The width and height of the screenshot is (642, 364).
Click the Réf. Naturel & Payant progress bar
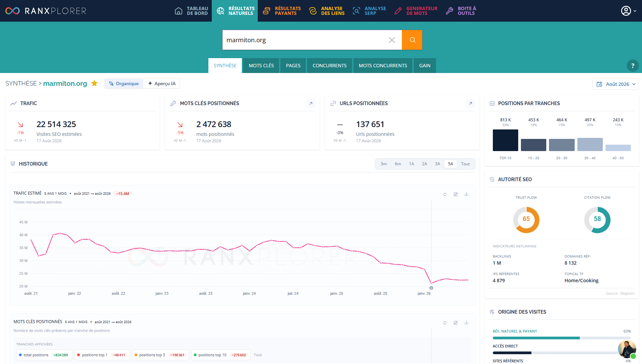562,338
